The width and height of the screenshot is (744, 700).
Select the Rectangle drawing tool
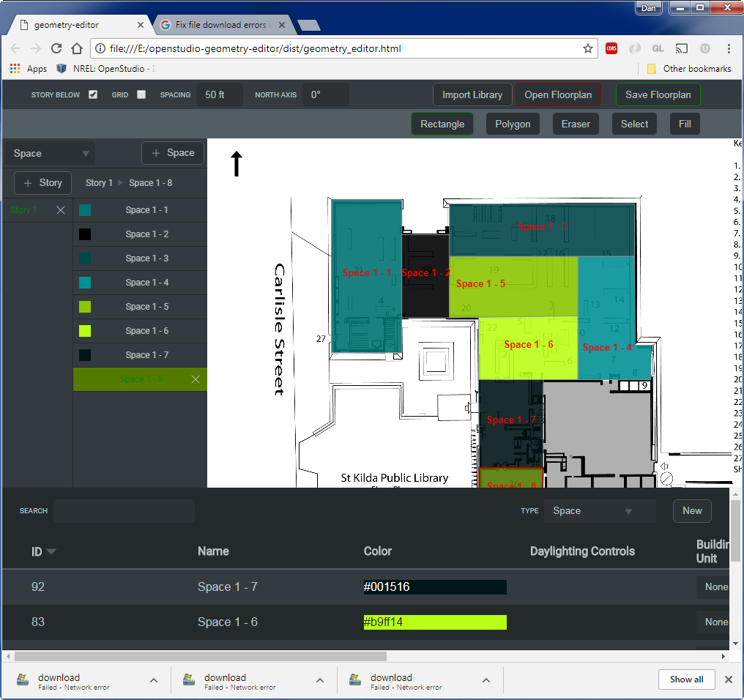pyautogui.click(x=442, y=124)
